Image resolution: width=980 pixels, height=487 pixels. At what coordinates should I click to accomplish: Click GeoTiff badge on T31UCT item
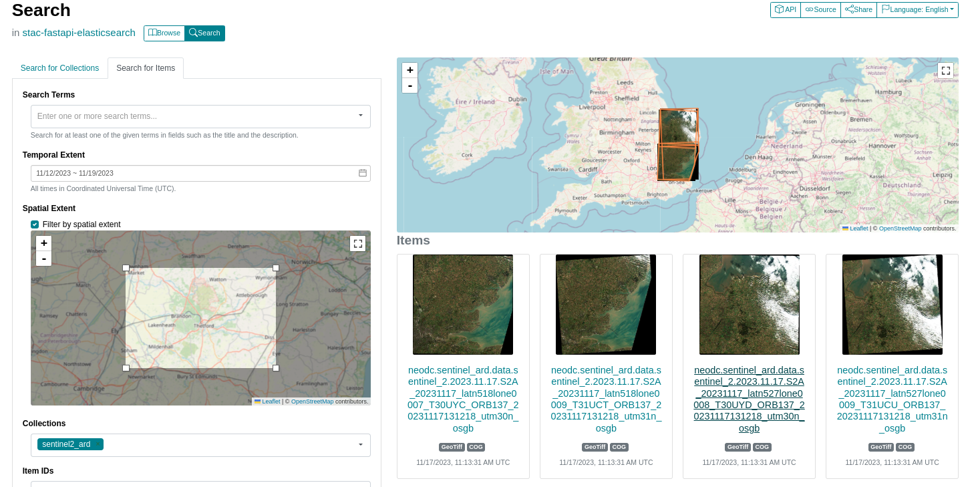(x=595, y=447)
